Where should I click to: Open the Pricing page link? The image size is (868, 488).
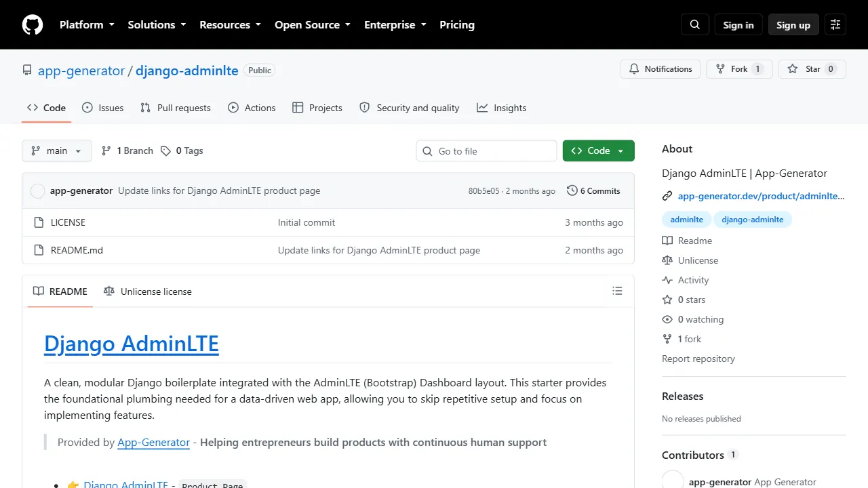pyautogui.click(x=457, y=24)
